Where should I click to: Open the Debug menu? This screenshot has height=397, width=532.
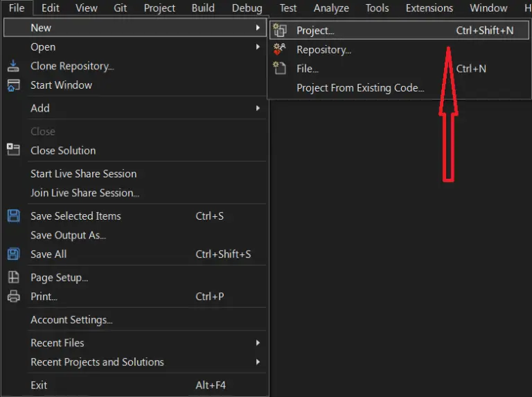tap(247, 8)
